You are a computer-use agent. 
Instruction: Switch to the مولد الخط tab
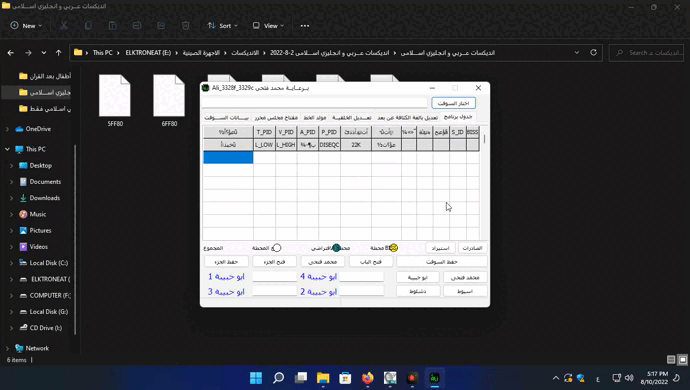[315, 118]
